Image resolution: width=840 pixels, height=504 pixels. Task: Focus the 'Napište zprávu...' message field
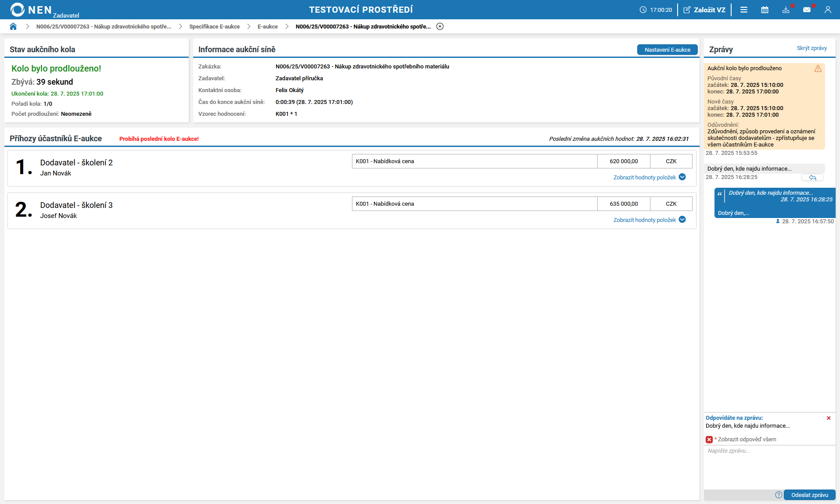coord(769,467)
